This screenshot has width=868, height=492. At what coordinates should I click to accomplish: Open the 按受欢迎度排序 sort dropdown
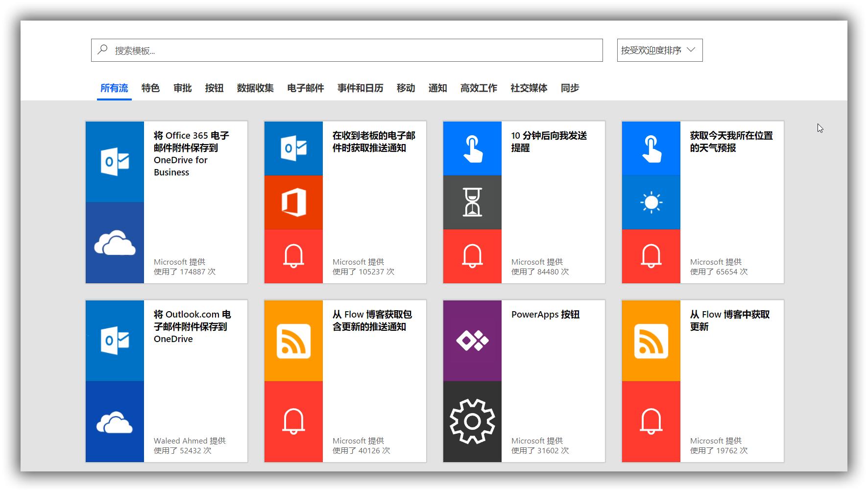(x=660, y=50)
